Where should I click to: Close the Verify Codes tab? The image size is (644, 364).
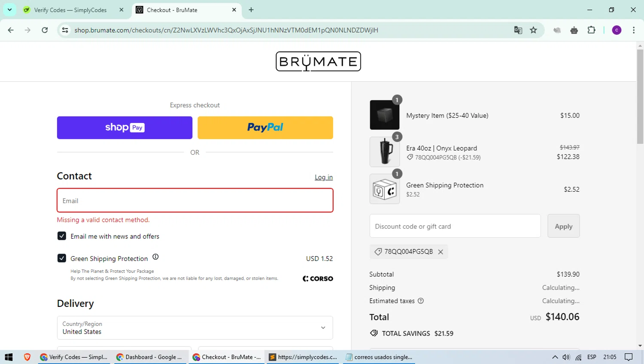pyautogui.click(x=122, y=10)
